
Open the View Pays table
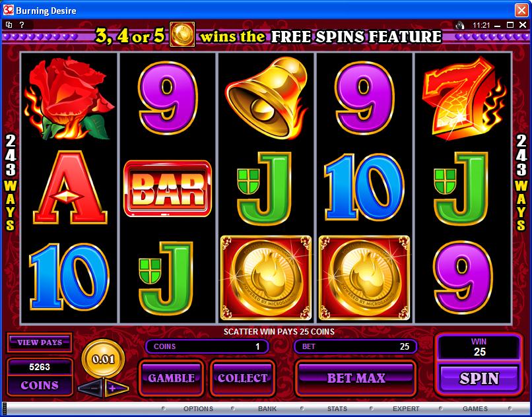click(40, 342)
